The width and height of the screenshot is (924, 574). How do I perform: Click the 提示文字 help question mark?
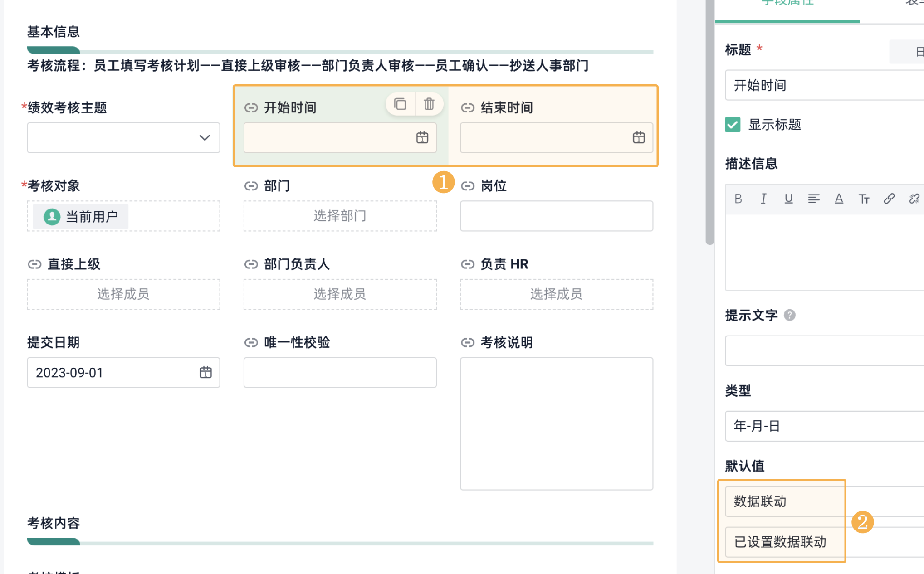tap(790, 315)
